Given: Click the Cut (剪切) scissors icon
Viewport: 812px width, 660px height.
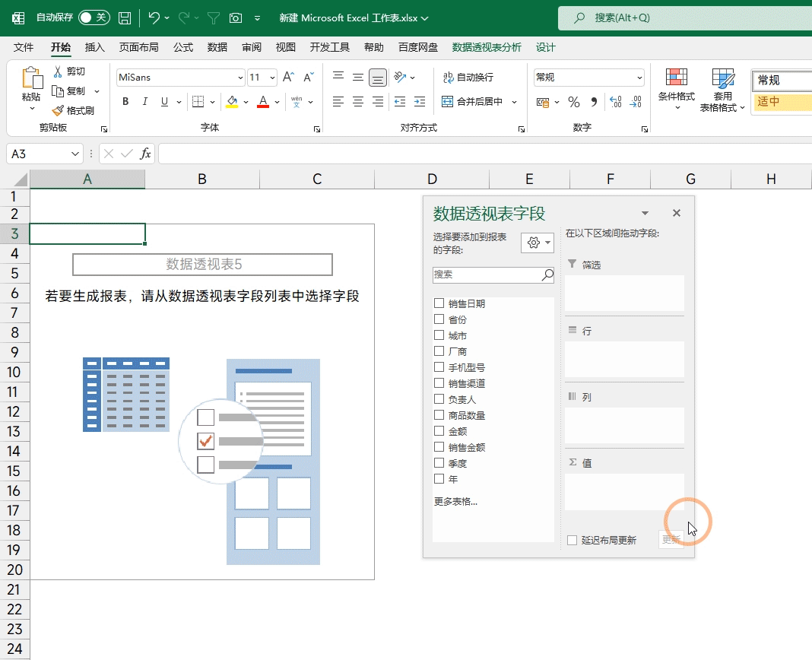Looking at the screenshot, I should (58, 71).
